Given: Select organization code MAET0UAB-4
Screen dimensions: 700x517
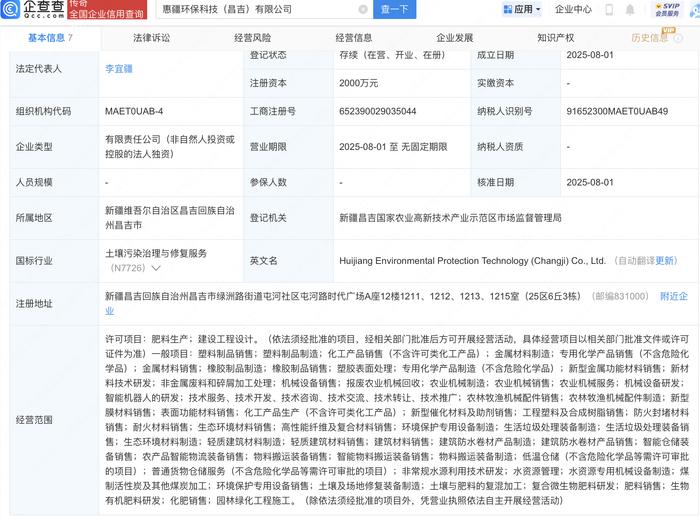Looking at the screenshot, I should click(x=134, y=111).
